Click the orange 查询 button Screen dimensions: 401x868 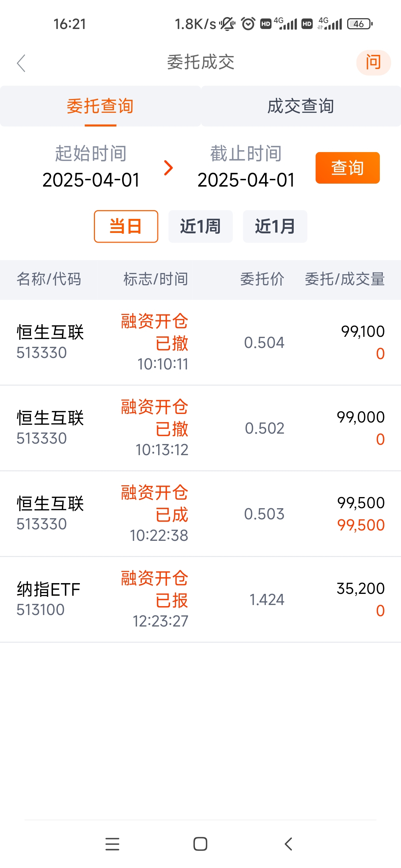coord(348,168)
